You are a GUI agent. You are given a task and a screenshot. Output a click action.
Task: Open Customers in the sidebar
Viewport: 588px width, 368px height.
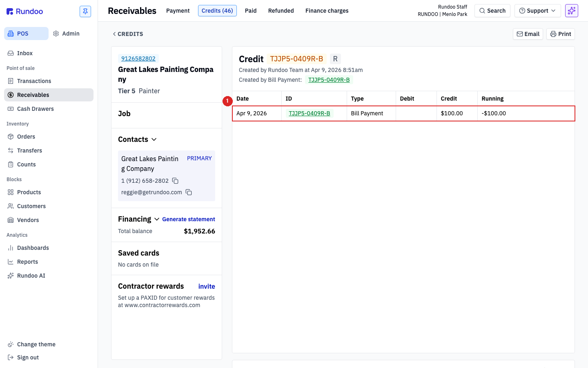coord(49,206)
